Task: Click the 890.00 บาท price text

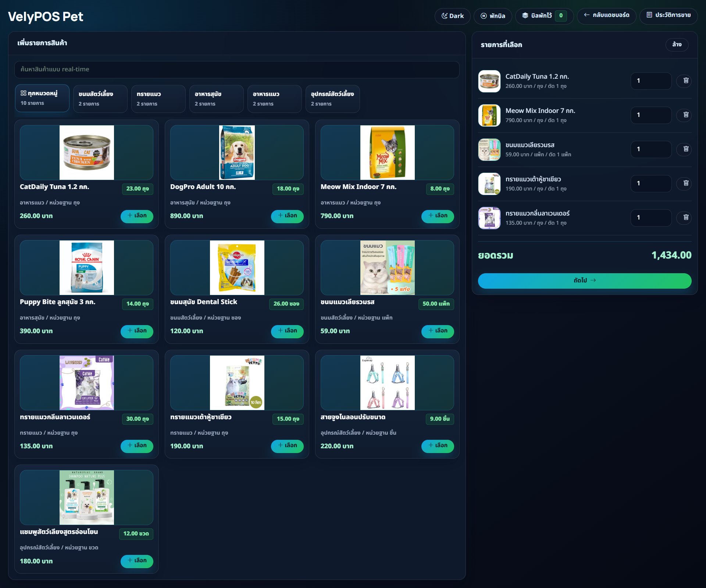Action: 186,216
